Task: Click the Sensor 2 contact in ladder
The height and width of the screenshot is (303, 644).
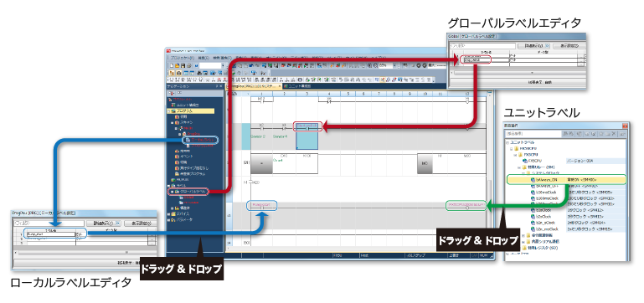Action: (x=261, y=128)
